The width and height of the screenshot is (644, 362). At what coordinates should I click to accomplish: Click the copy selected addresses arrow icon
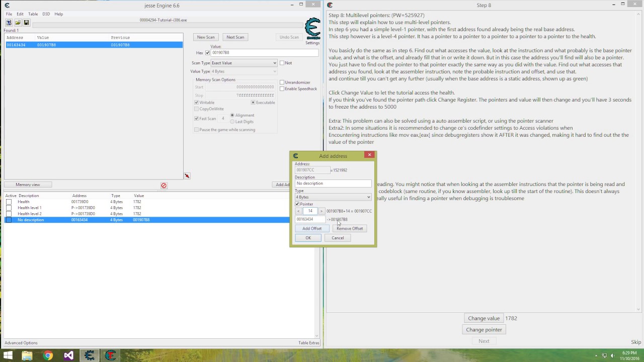187,176
